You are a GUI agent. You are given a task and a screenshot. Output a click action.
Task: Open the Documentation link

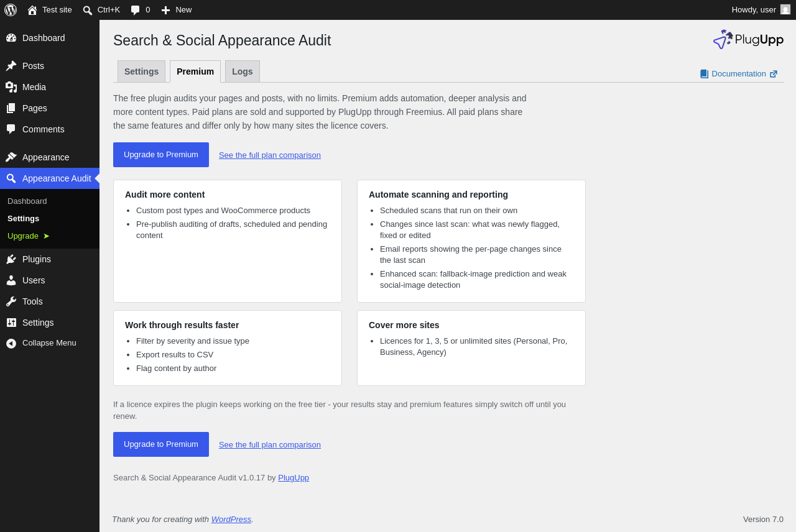click(x=739, y=74)
